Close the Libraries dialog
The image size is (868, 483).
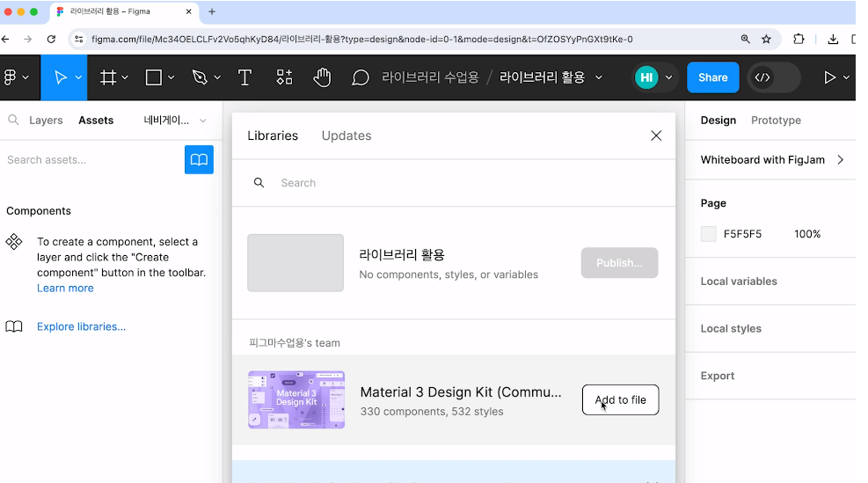pyautogui.click(x=656, y=135)
